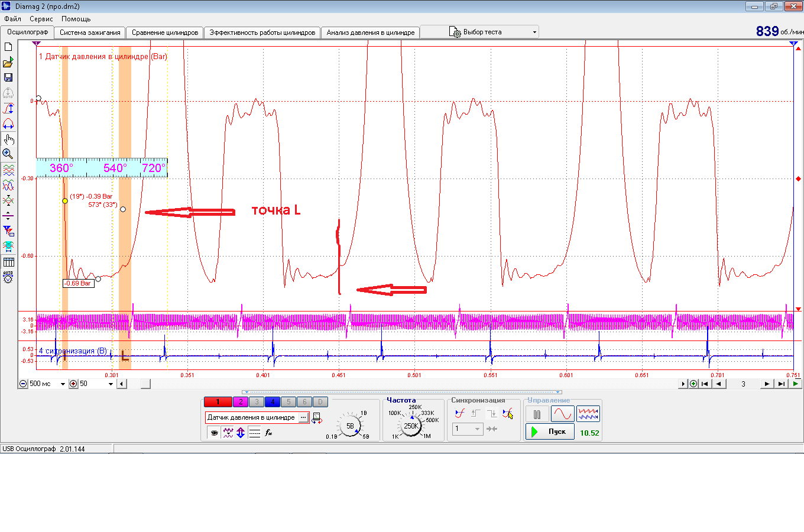
Task: Go to the first frame button
Action: pos(705,384)
